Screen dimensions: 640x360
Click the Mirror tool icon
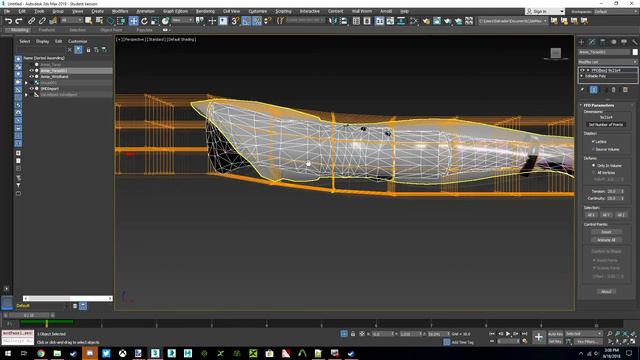click(333, 21)
